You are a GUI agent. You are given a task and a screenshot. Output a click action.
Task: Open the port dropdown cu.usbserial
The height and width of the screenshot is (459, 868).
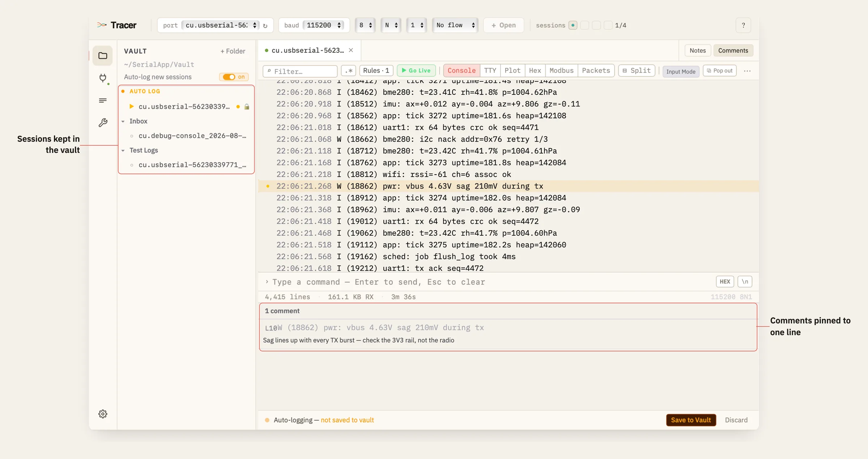(x=221, y=25)
